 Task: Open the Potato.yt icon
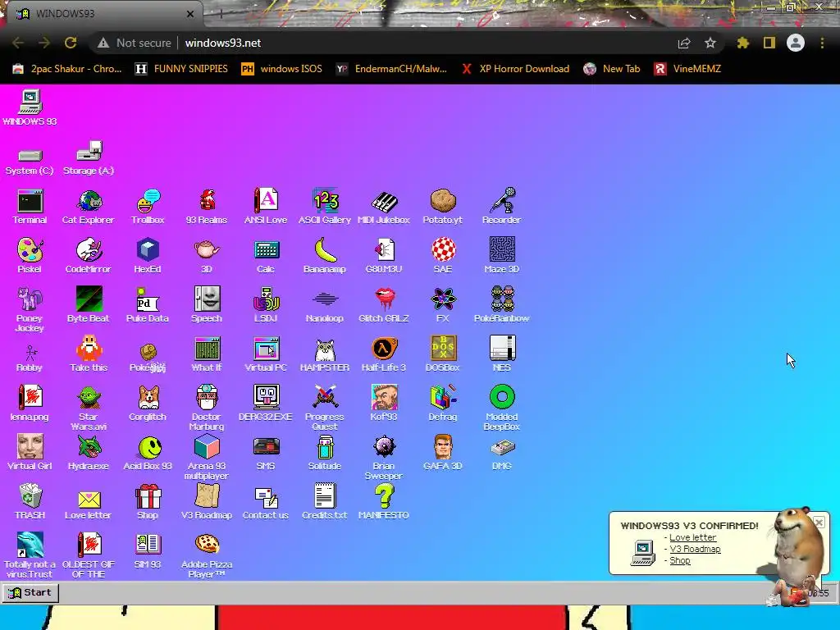click(x=443, y=207)
